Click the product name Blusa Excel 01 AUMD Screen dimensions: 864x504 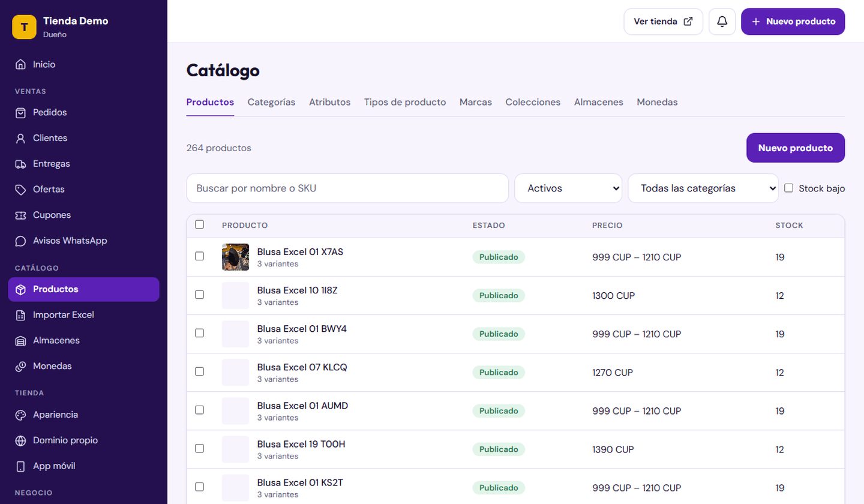pyautogui.click(x=302, y=406)
